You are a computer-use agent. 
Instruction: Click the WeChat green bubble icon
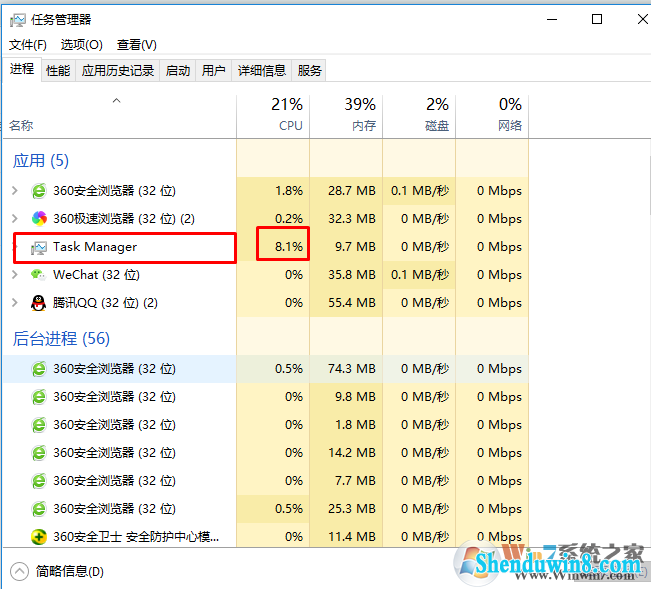point(39,275)
